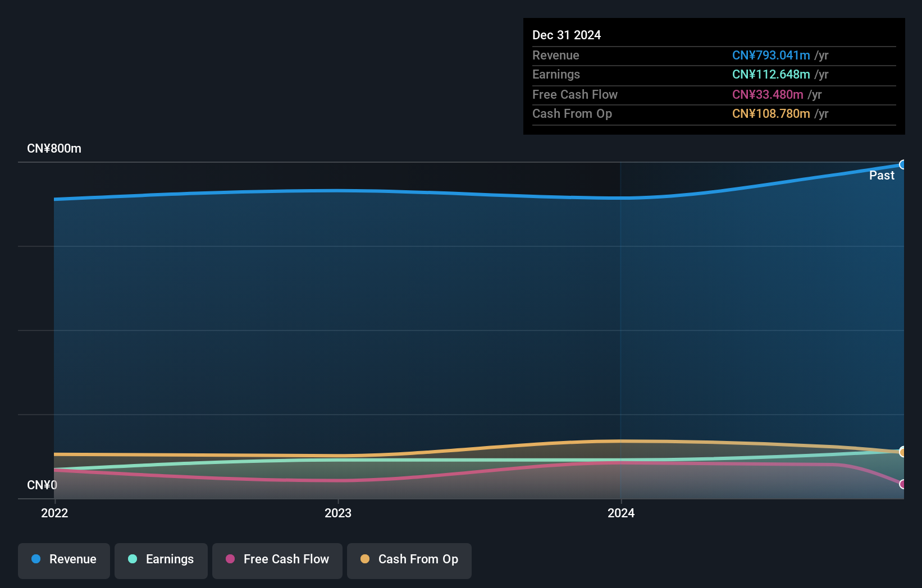The height and width of the screenshot is (588, 922).
Task: Click the Free Cash Flow end-point marker
Action: [x=902, y=484]
